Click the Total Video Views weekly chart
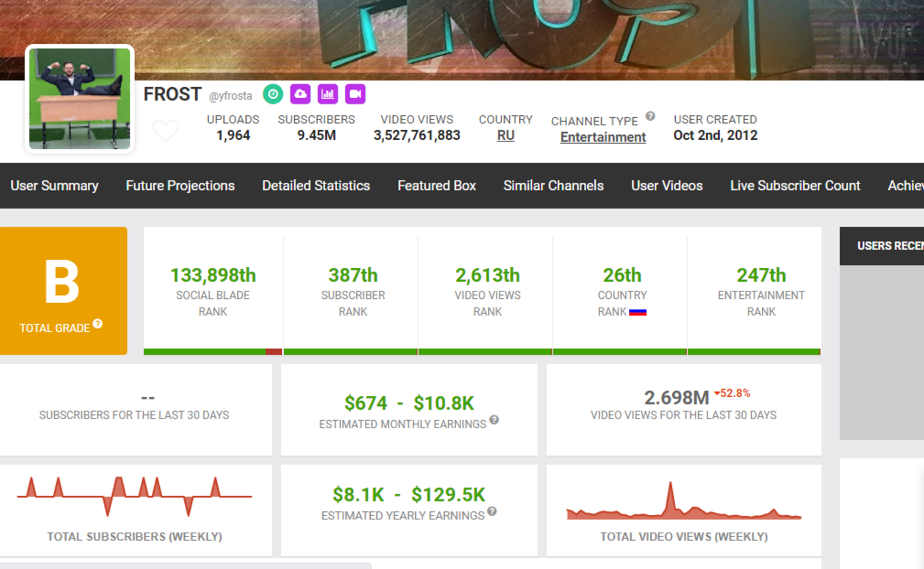Image resolution: width=924 pixels, height=569 pixels. tap(684, 501)
